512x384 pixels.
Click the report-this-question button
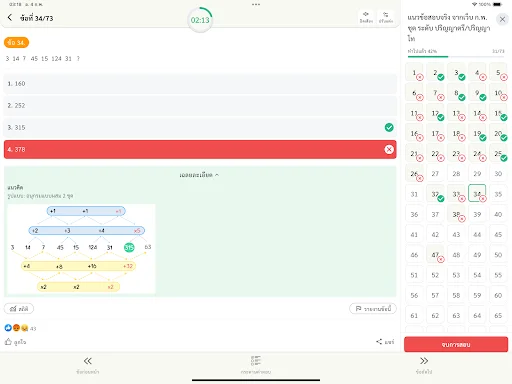coord(373,309)
